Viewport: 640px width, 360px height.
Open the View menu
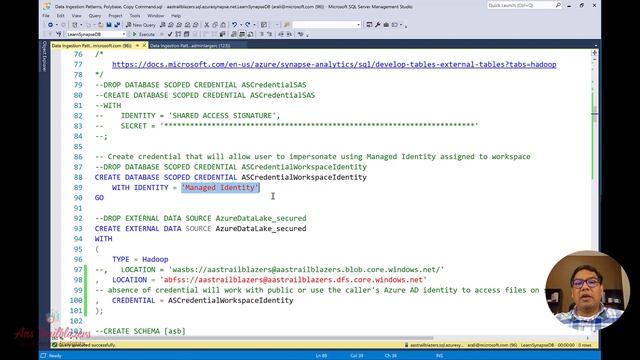[76, 16]
